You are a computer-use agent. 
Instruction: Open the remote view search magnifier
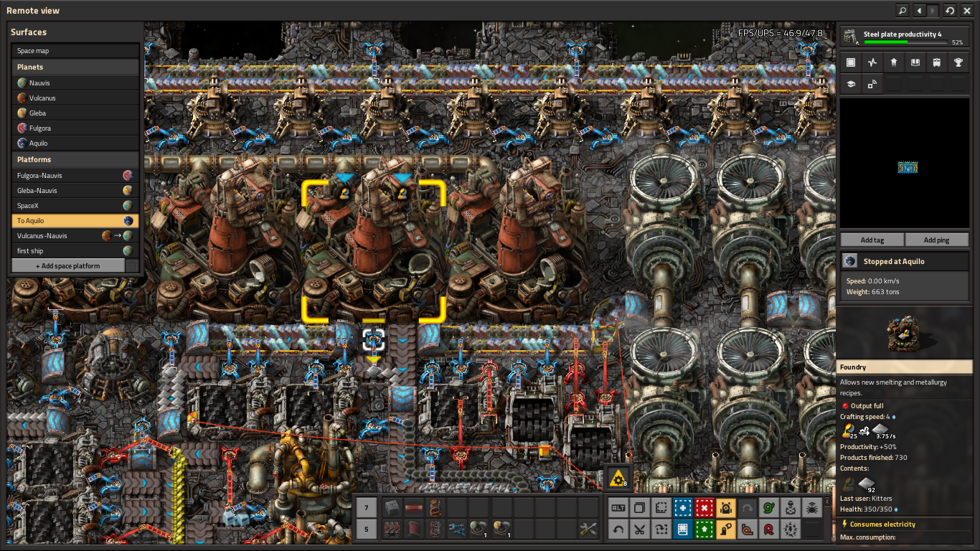click(x=902, y=11)
